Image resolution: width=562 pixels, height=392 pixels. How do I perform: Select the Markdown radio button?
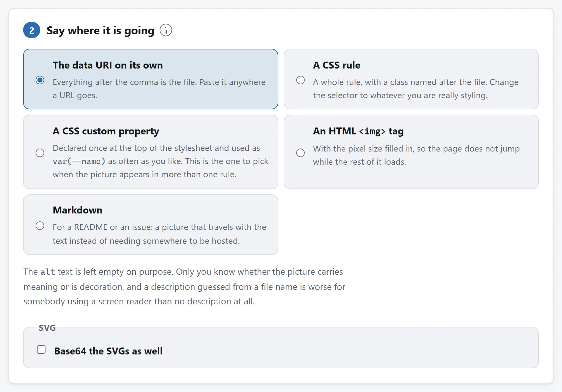(x=40, y=226)
